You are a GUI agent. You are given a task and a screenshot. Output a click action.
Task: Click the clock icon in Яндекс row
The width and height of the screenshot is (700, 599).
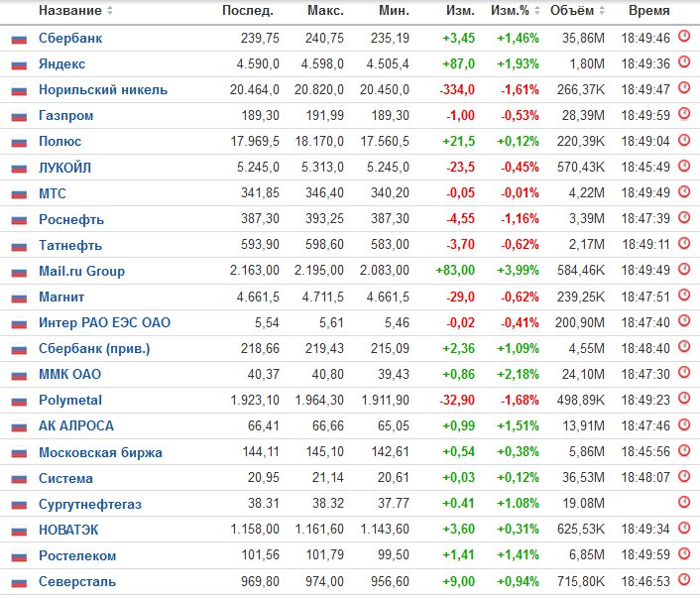coord(684,62)
